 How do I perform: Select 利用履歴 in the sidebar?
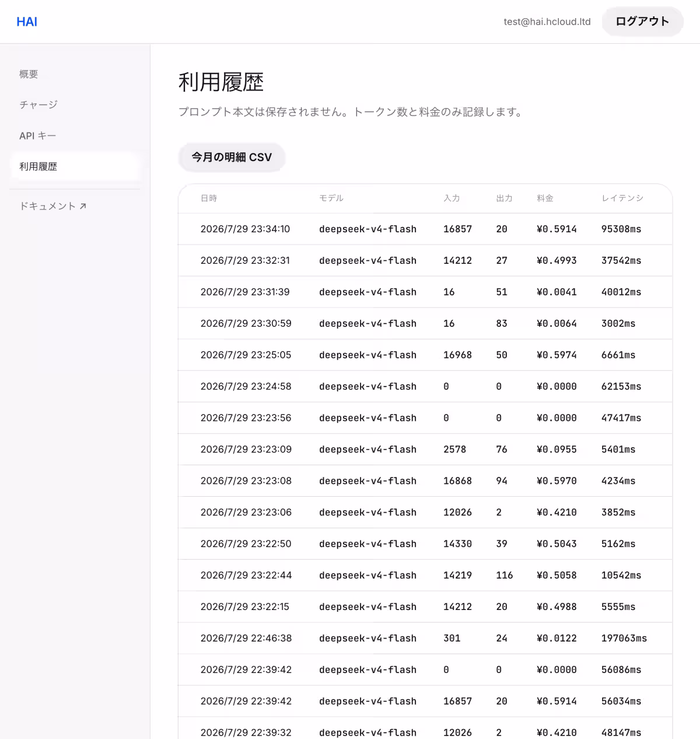pyautogui.click(x=75, y=166)
